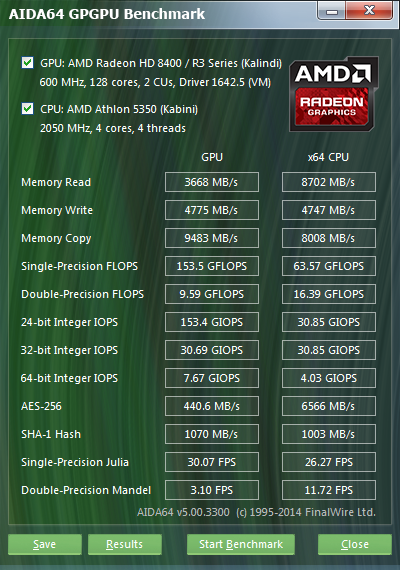Open the Results button
Screen dimensions: 400x570
click(x=125, y=544)
